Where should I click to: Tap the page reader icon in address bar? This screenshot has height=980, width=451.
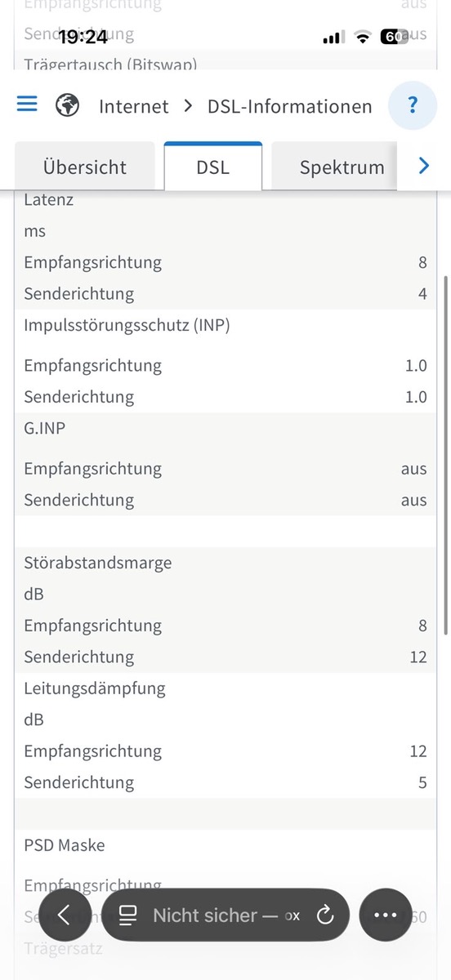tap(127, 915)
